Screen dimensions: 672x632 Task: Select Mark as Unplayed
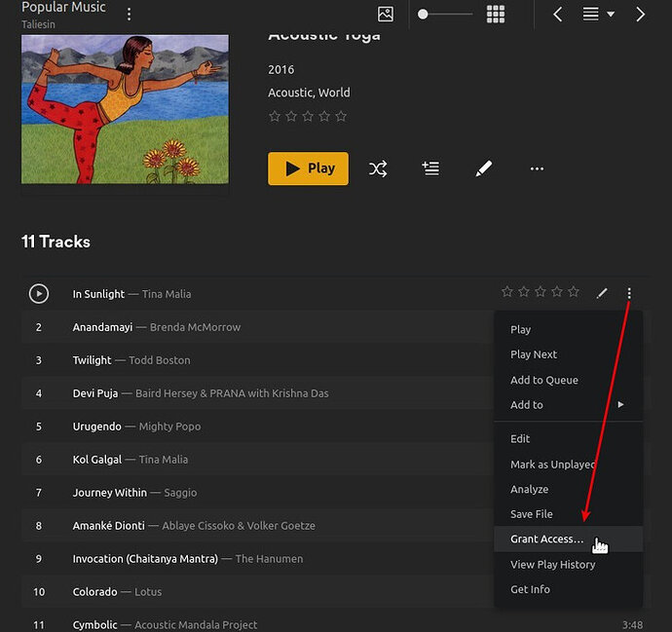coord(569,465)
